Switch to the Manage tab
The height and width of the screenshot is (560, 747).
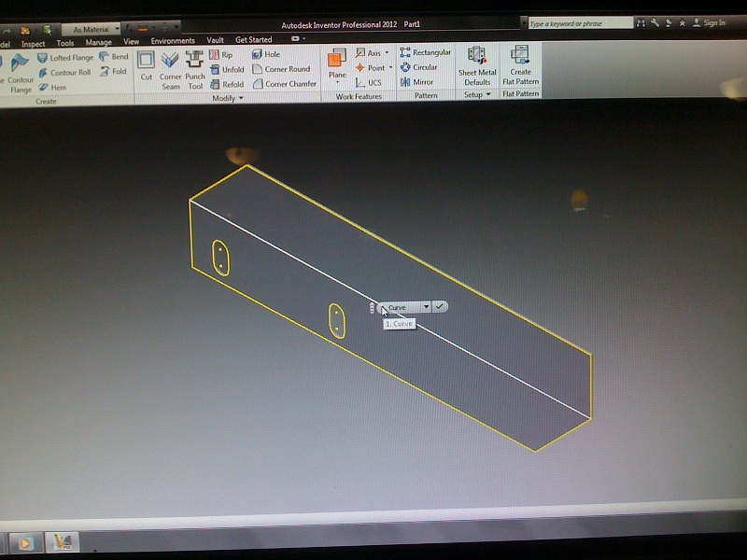98,42
